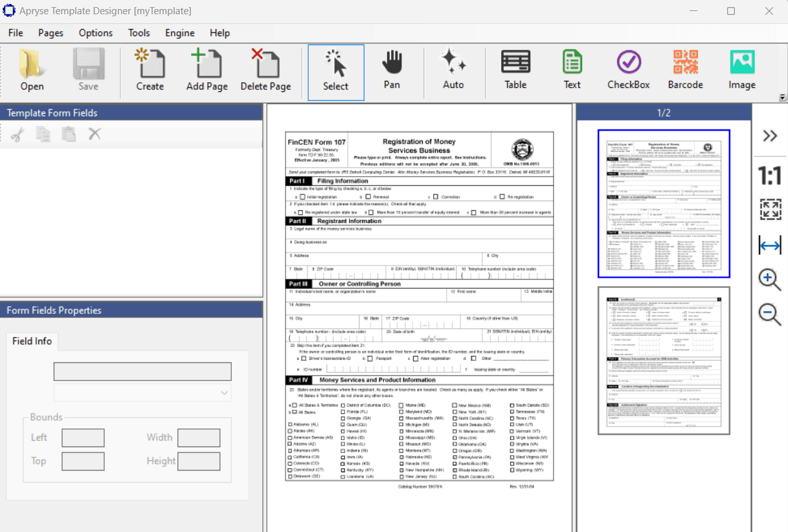Open the Engine menu

179,33
